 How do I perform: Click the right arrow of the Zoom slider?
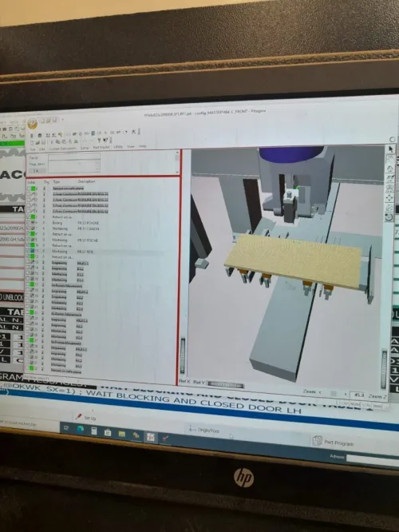click(346, 394)
